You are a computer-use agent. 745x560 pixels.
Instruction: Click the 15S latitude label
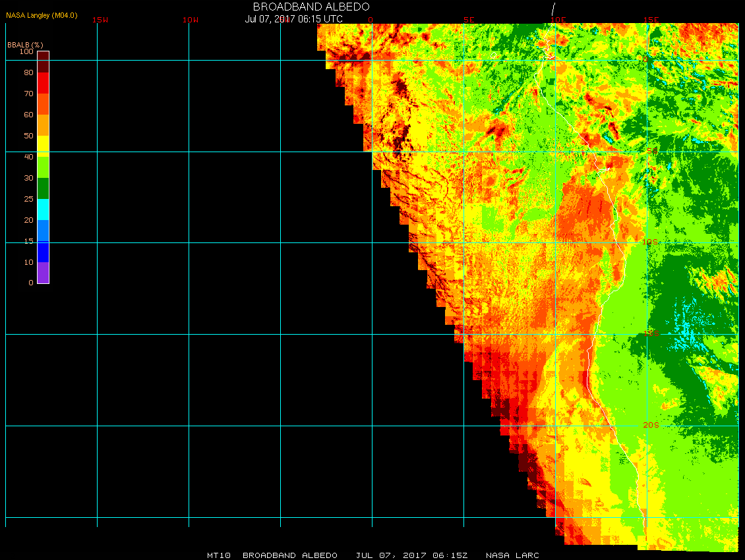(651, 333)
